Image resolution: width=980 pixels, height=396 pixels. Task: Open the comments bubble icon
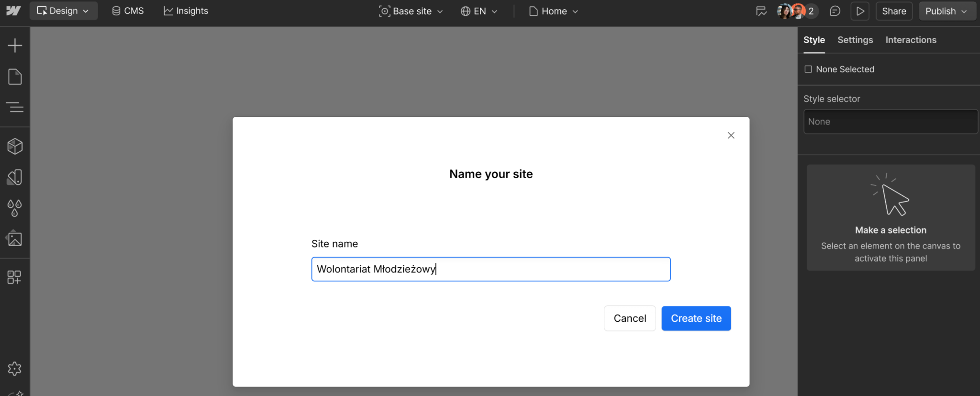(x=835, y=11)
